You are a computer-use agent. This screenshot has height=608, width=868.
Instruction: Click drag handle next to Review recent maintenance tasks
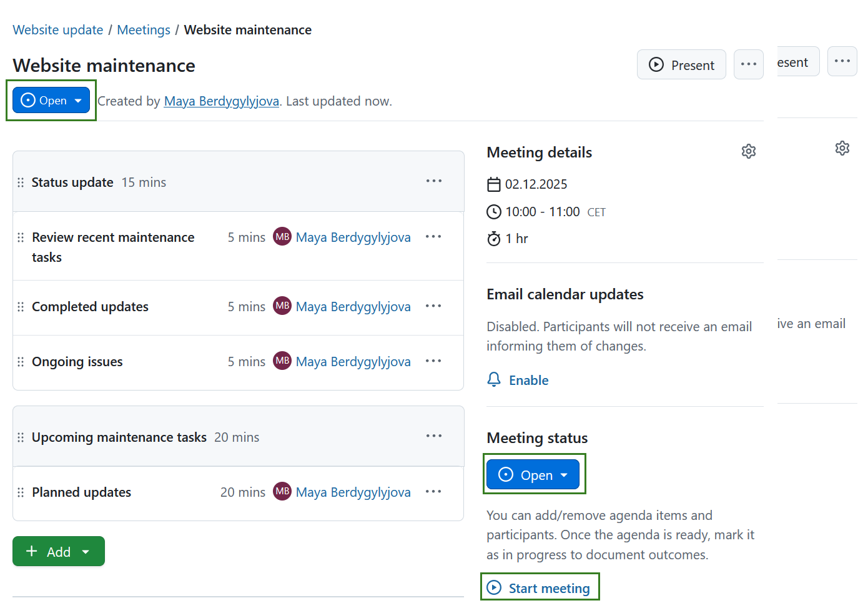(21, 237)
